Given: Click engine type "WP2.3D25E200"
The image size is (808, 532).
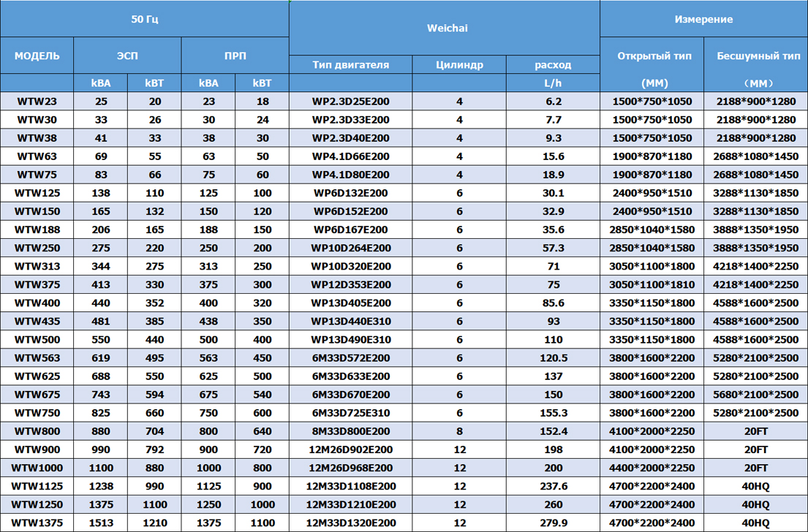Looking at the screenshot, I should click(x=350, y=102).
